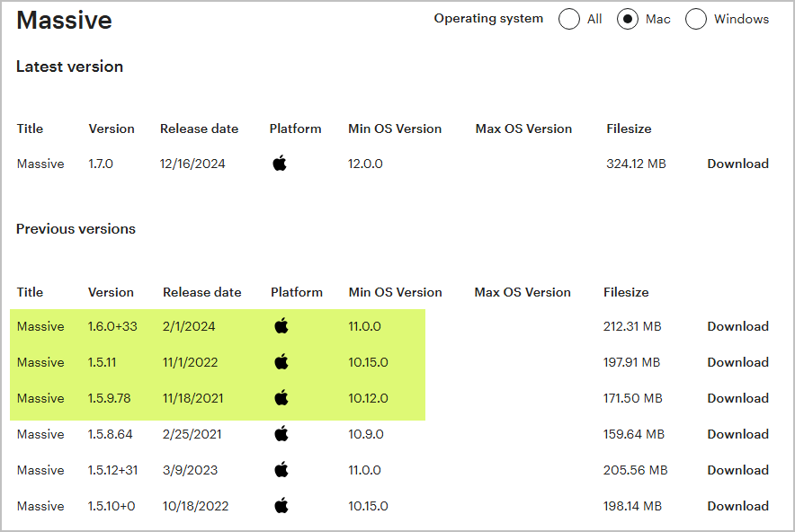The image size is (795, 532).
Task: Download the 205.56 MB version 1.5.12+31
Action: click(737, 470)
